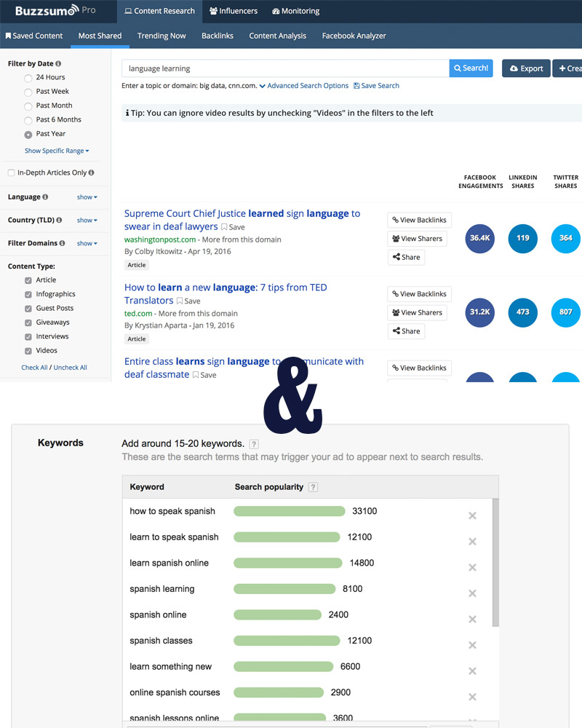Open Facebook Analyzer tab

(354, 36)
